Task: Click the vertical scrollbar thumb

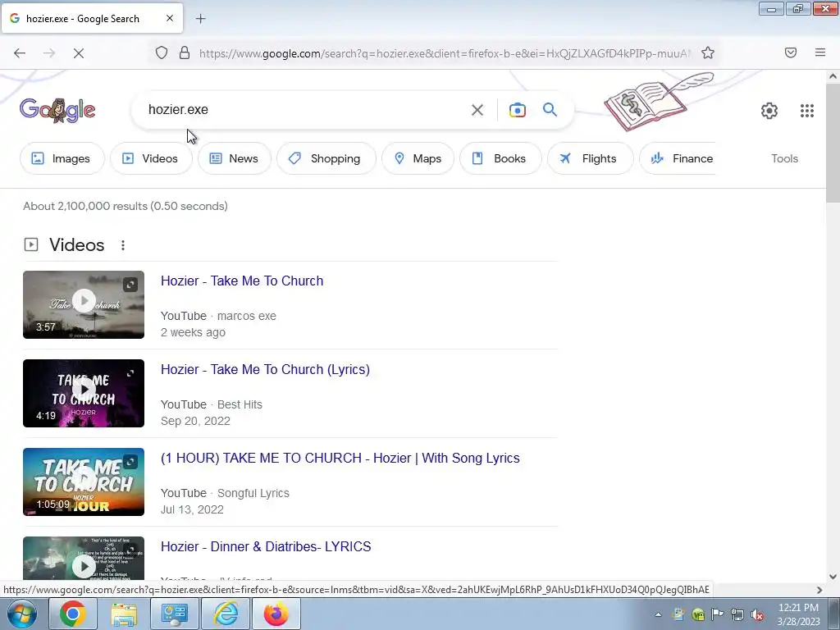Action: pyautogui.click(x=833, y=143)
